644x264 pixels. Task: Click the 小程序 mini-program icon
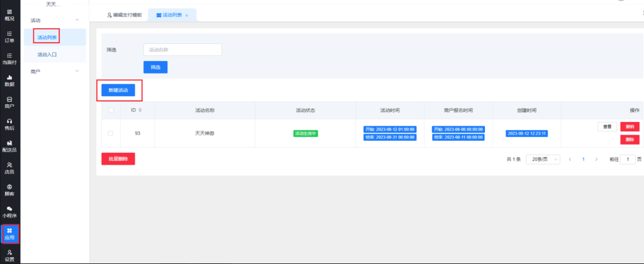click(x=9, y=211)
